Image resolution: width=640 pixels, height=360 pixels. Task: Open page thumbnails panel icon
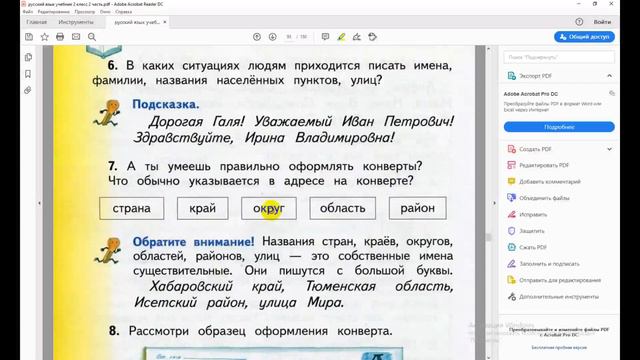[x=28, y=57]
